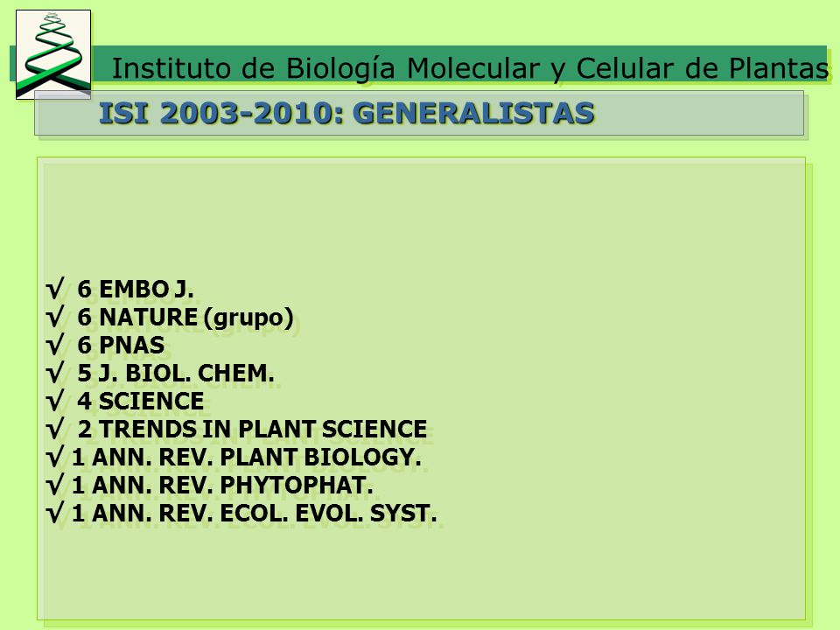This screenshot has height=630, width=840.
Task: Click the checkmark next to 6 PNAS
Action: point(55,345)
